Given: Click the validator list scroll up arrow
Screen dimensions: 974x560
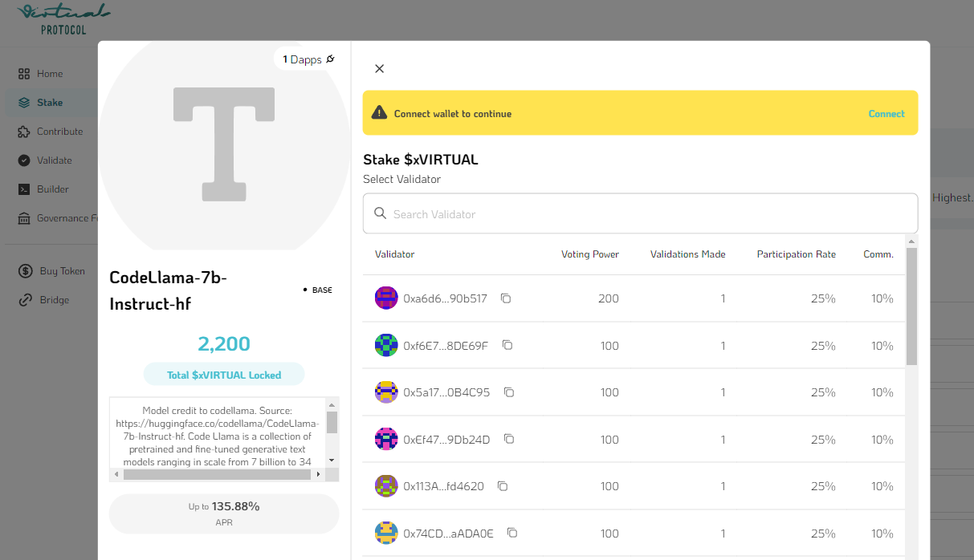Looking at the screenshot, I should point(911,241).
